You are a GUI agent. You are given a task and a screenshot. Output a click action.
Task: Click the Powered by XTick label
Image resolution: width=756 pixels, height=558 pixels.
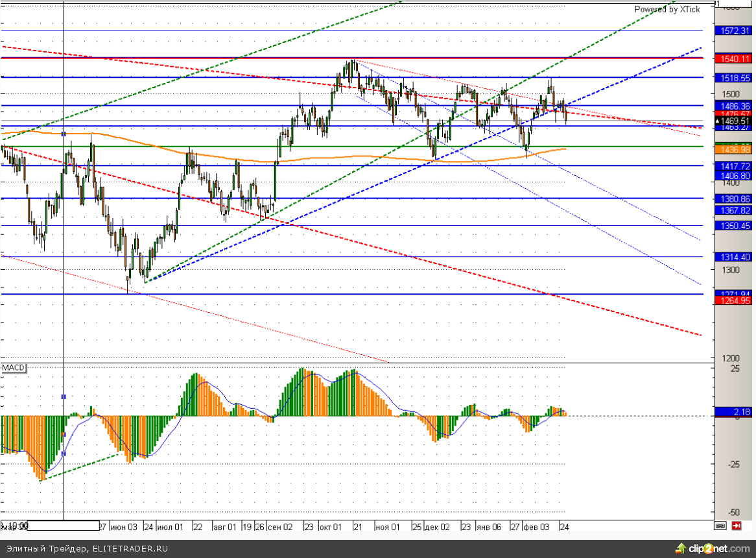tap(667, 9)
